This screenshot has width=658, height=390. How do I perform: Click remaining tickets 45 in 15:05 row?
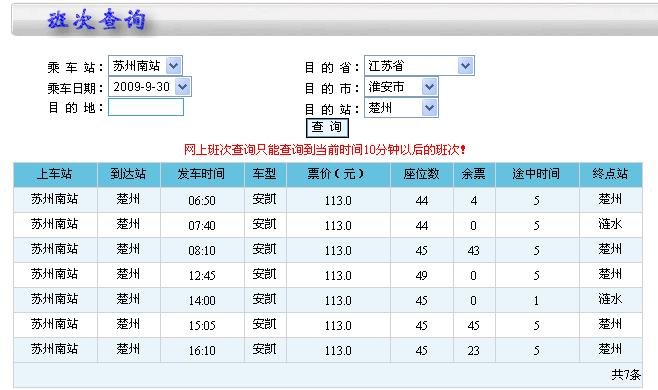click(474, 326)
